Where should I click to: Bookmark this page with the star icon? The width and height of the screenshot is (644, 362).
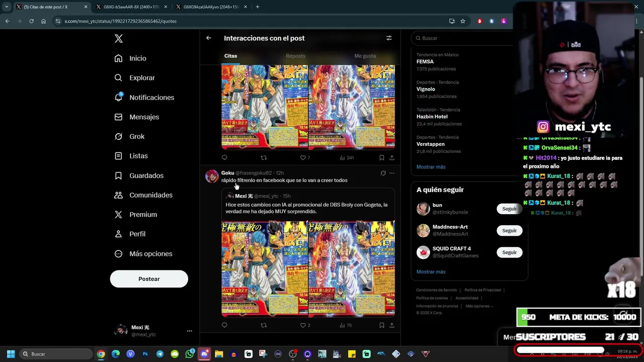click(463, 21)
